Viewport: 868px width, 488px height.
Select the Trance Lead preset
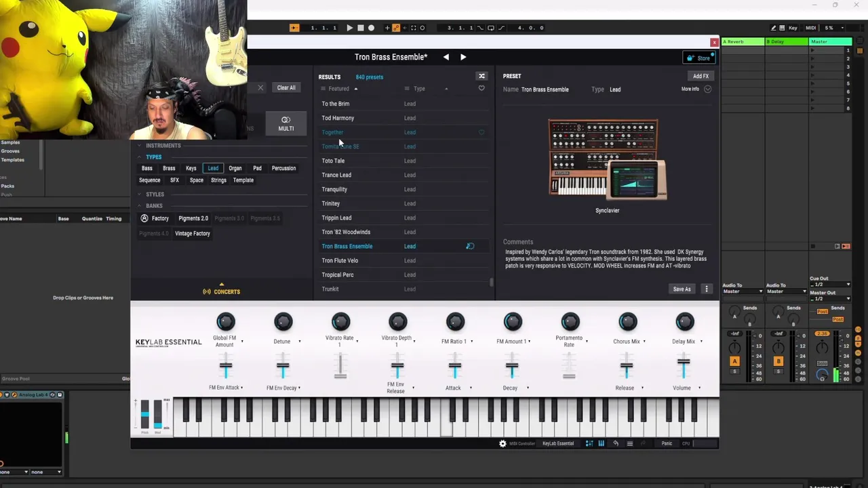tap(403, 175)
